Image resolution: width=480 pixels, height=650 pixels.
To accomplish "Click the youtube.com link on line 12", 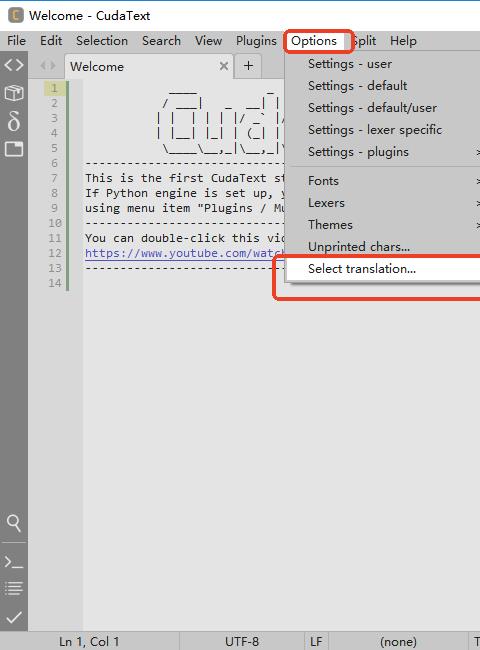I will tap(185, 253).
